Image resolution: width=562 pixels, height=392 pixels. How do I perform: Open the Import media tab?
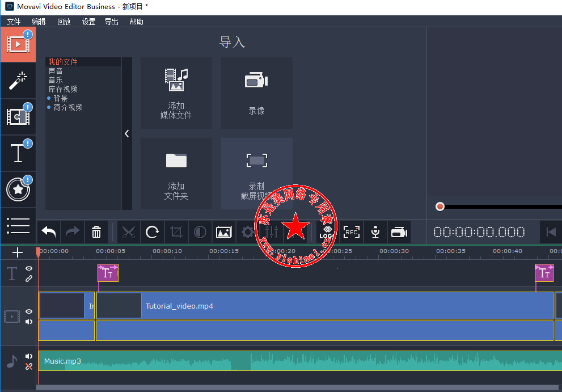18,44
